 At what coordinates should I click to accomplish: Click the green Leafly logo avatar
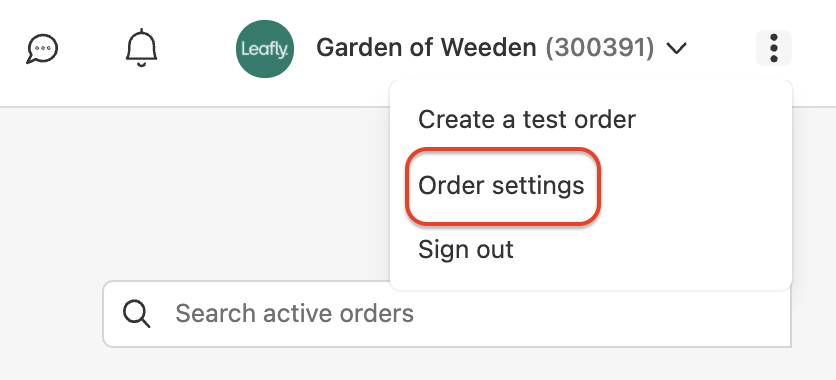(x=265, y=49)
